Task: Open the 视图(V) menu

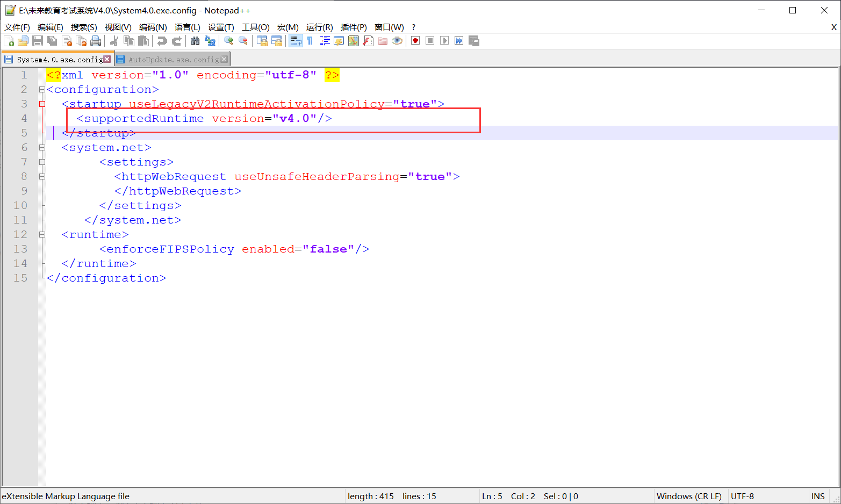Action: (118, 27)
